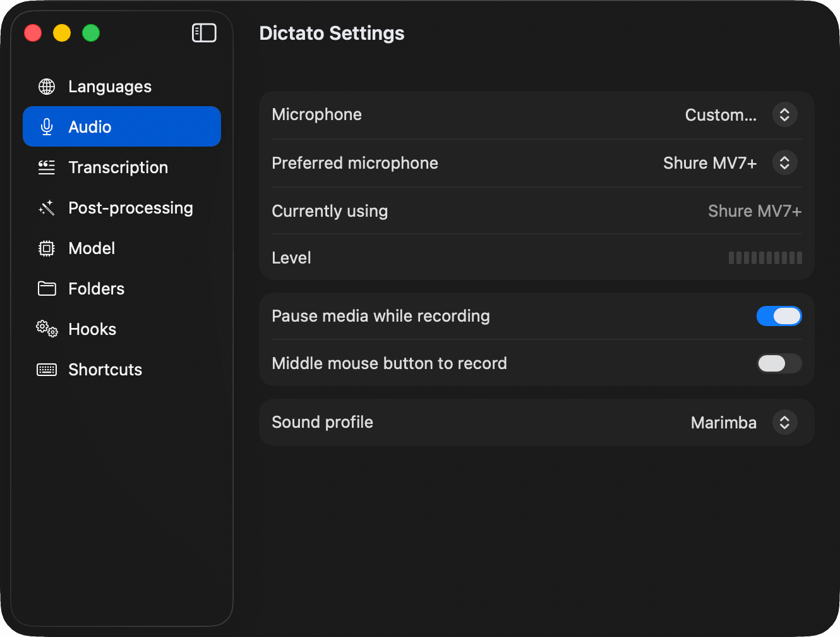Toggle the sidebar visibility icon

[x=203, y=32]
